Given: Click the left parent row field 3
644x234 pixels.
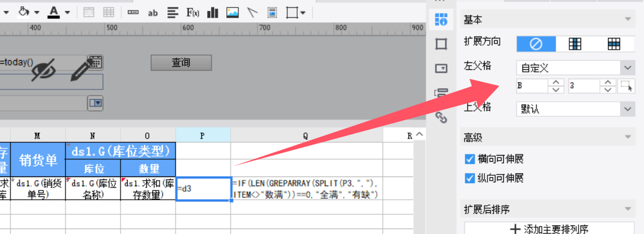Looking at the screenshot, I should click(x=584, y=86).
